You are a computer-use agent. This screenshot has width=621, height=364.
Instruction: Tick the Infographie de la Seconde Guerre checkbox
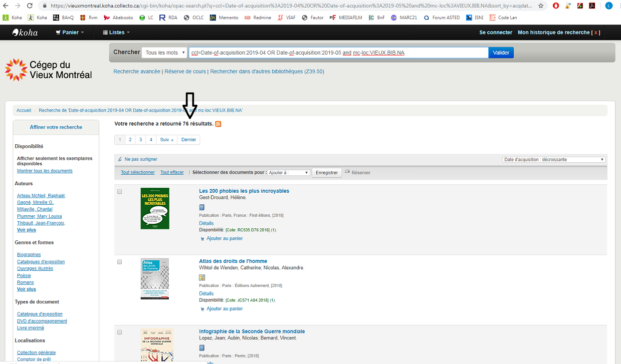point(119,332)
